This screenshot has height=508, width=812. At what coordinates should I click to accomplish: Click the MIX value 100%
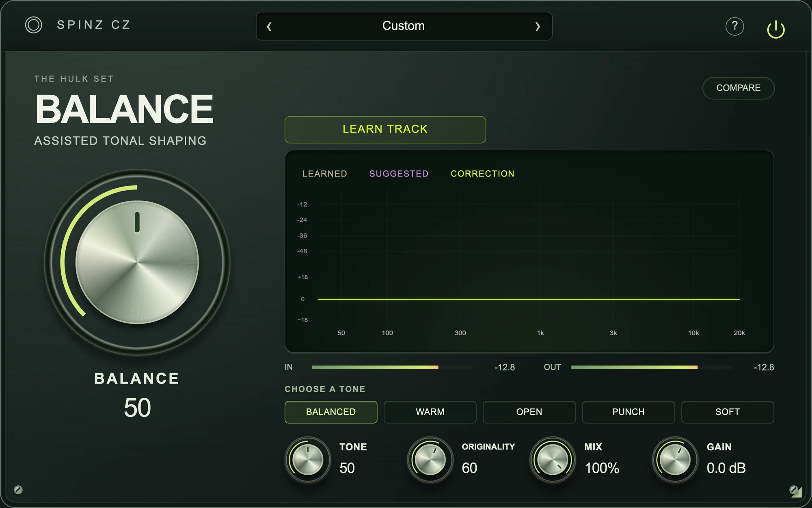[602, 468]
